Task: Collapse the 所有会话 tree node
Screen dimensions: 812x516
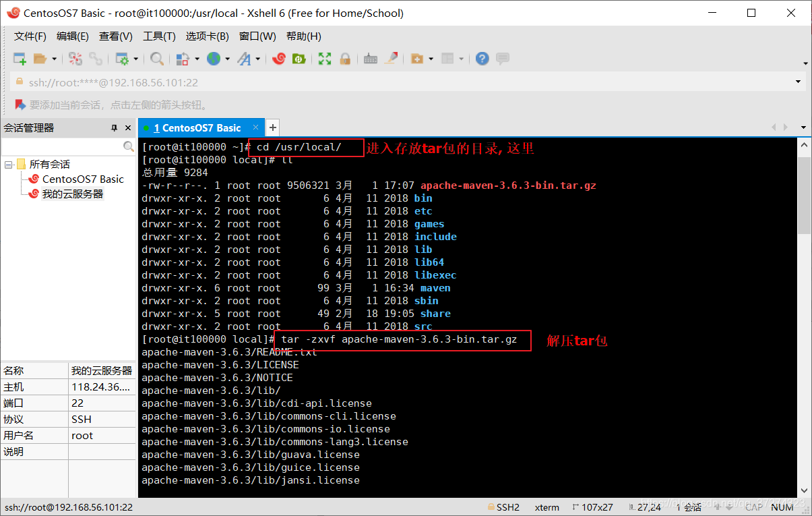Action: click(9, 165)
